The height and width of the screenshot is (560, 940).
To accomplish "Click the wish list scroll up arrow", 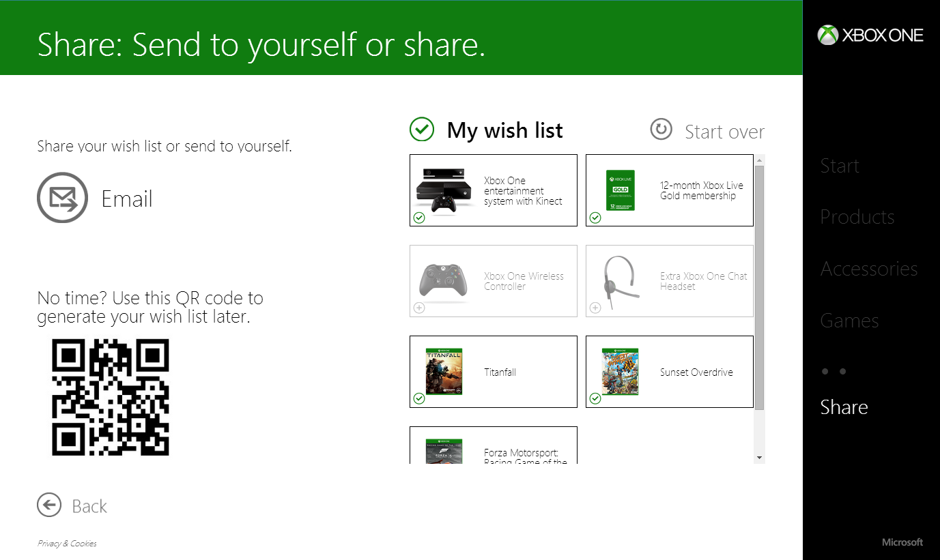I will point(759,161).
